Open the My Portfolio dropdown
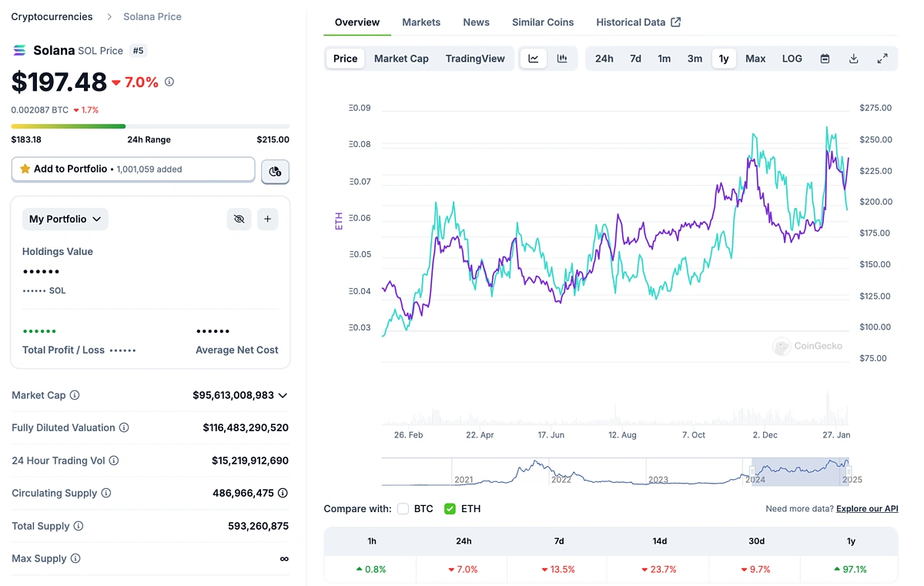The height and width of the screenshot is (586, 924). tap(65, 219)
